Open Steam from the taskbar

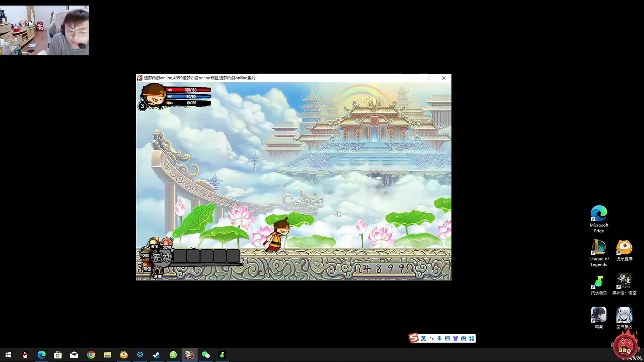156,355
